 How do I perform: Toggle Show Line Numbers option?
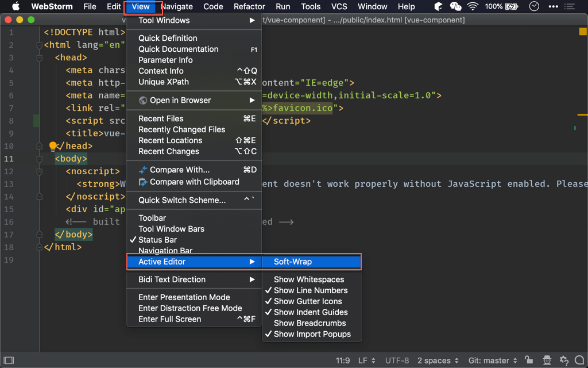(x=310, y=290)
